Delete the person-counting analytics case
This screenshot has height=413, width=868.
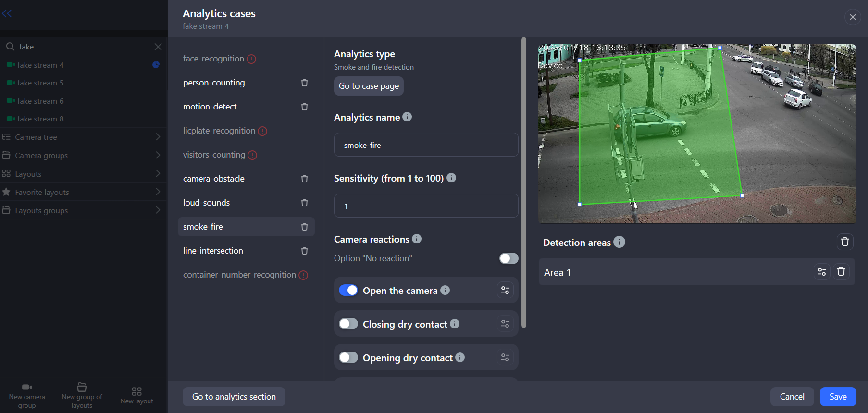tap(304, 83)
